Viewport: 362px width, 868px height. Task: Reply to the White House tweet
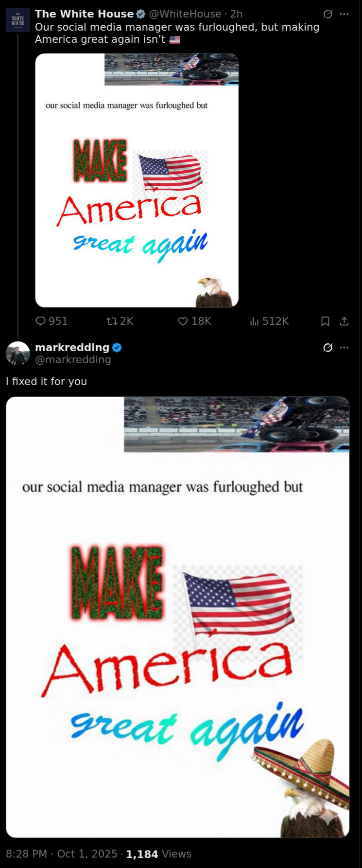(x=52, y=321)
